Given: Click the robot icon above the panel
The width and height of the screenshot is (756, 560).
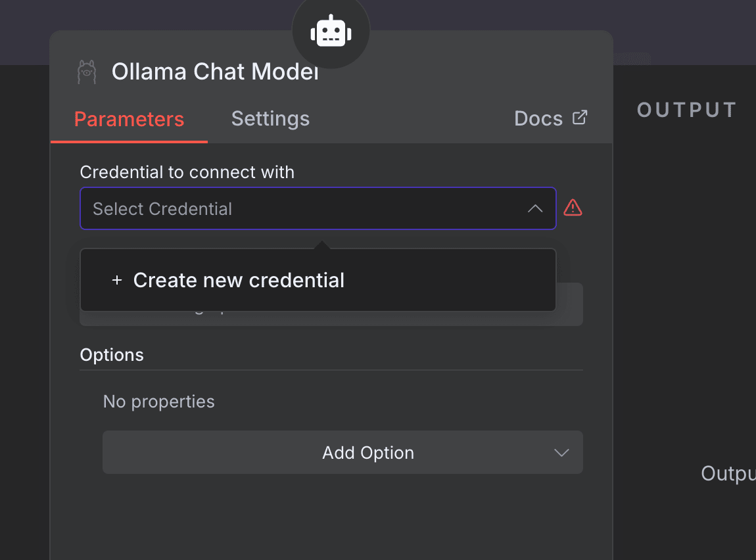Looking at the screenshot, I should (x=331, y=32).
